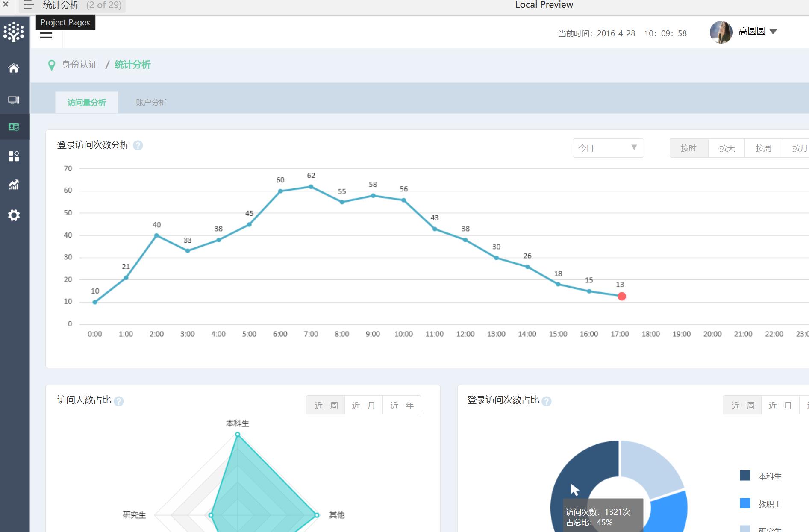
Task: Click the 本科生 vertex on radar chart
Action: tap(238, 435)
